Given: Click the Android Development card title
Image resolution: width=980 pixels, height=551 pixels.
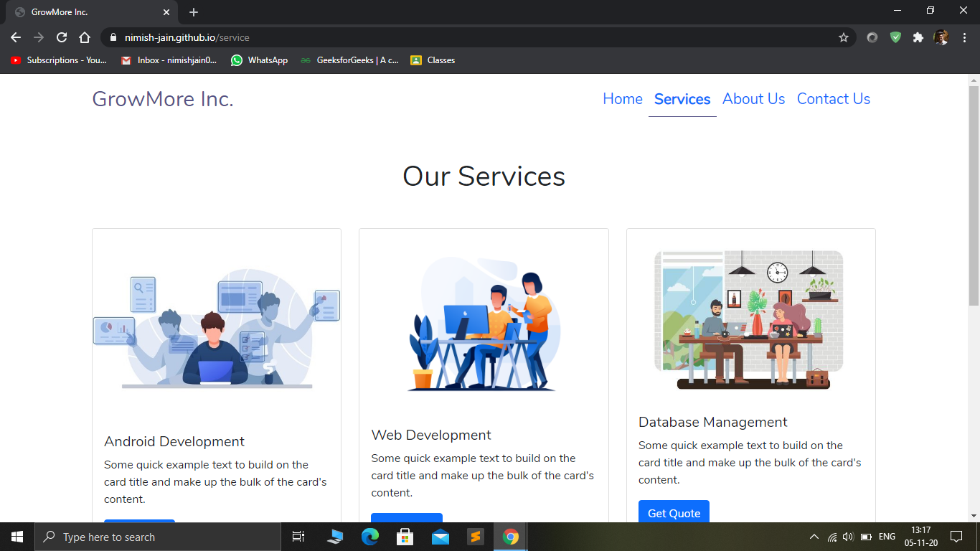Looking at the screenshot, I should tap(174, 441).
